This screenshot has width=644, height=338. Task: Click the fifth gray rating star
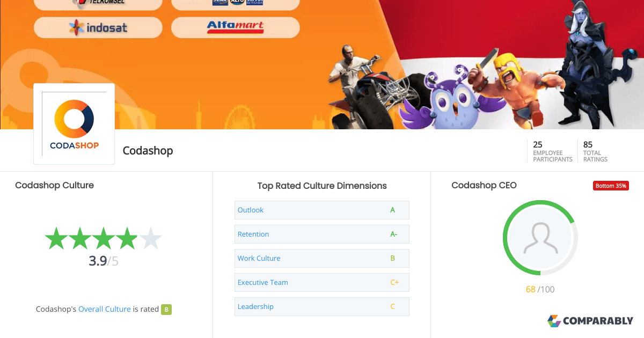[151, 238]
